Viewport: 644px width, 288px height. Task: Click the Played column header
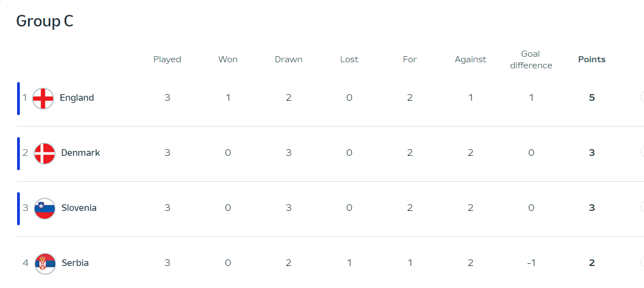167,59
